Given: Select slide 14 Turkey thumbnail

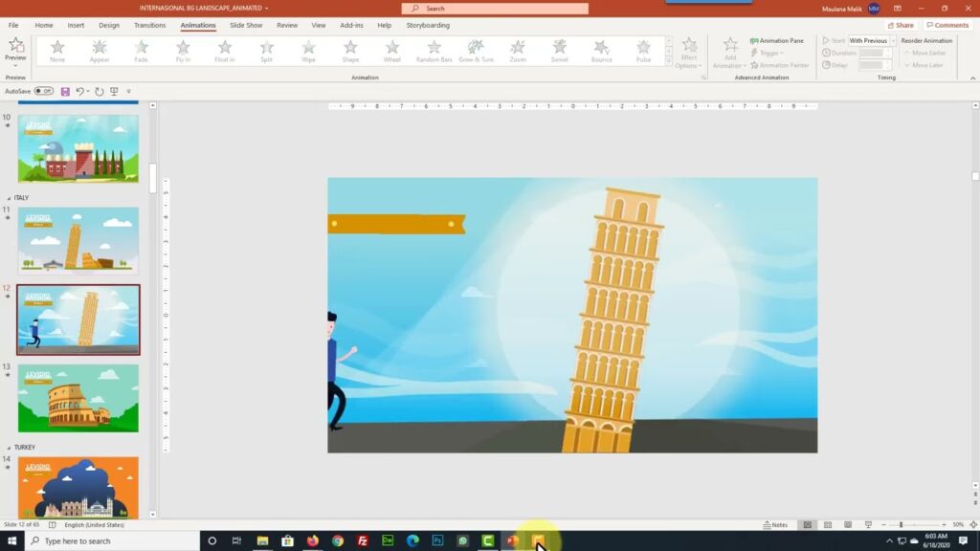Looking at the screenshot, I should [x=78, y=487].
